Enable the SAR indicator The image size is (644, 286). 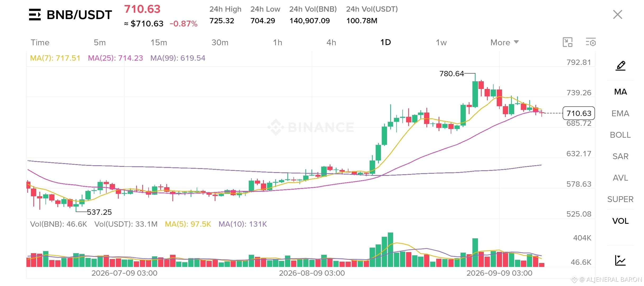(620, 156)
